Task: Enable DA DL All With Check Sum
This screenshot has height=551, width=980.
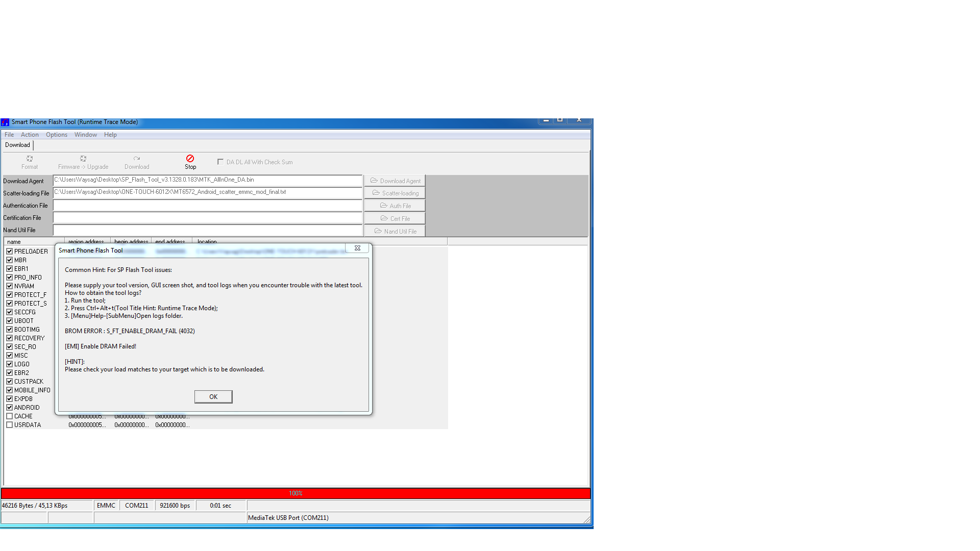Action: 220,162
